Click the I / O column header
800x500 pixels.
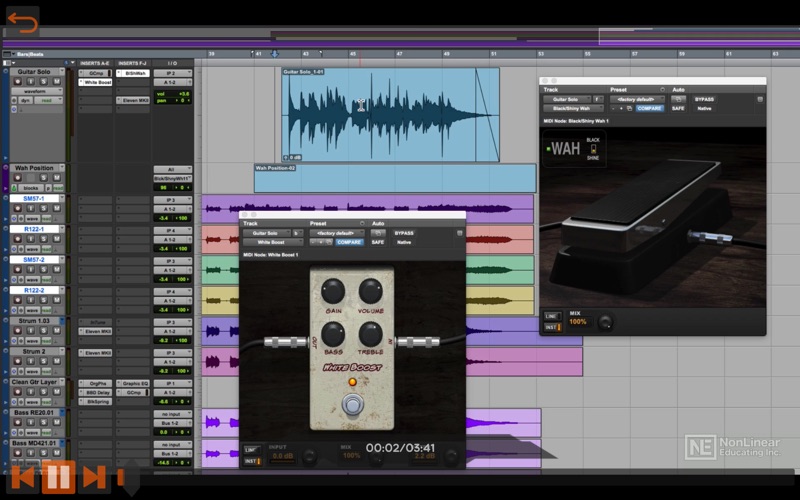point(172,63)
